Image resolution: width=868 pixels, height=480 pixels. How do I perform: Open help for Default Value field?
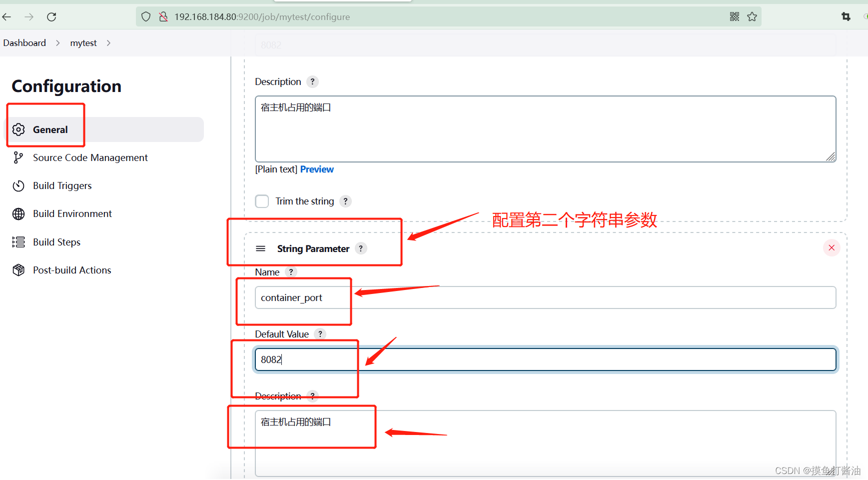click(x=320, y=333)
